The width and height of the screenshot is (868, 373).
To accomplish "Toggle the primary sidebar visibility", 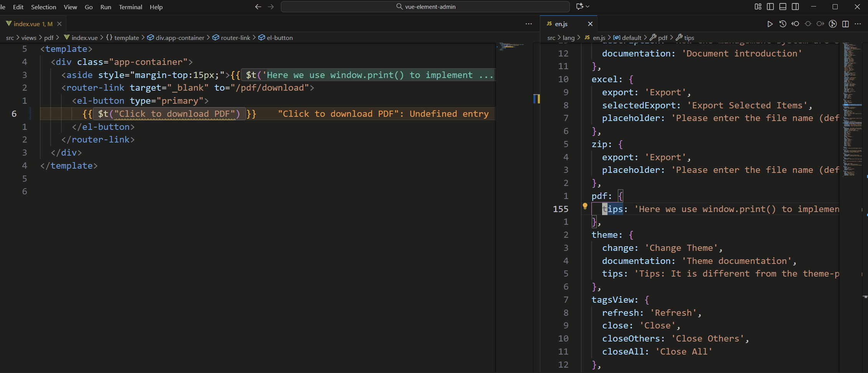I will pos(770,7).
